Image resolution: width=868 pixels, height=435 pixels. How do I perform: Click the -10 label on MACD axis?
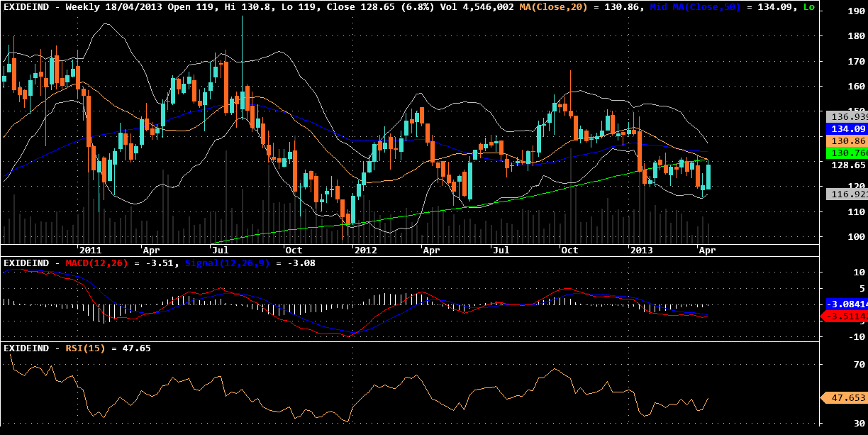857,336
